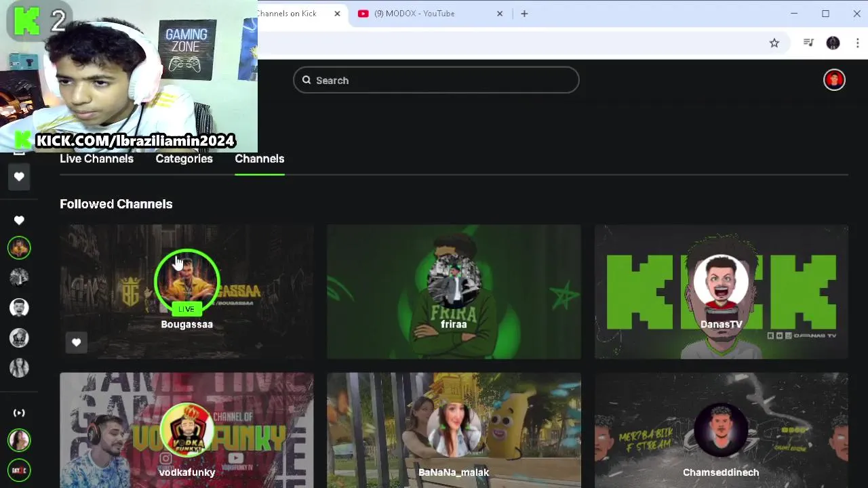This screenshot has width=868, height=488.
Task: Open the Chrome profile avatar in toolbar
Action: pos(833,43)
